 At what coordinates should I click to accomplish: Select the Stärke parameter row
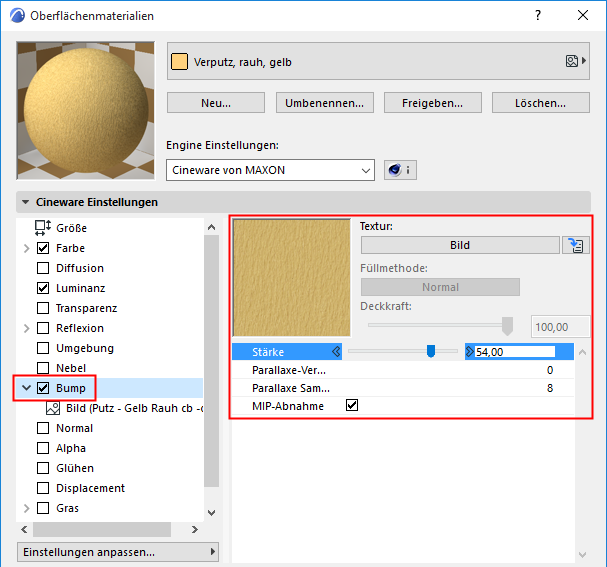(403, 351)
